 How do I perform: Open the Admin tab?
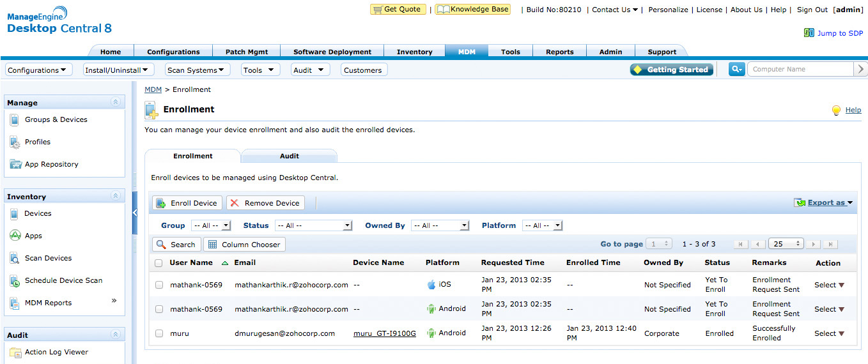coord(610,52)
